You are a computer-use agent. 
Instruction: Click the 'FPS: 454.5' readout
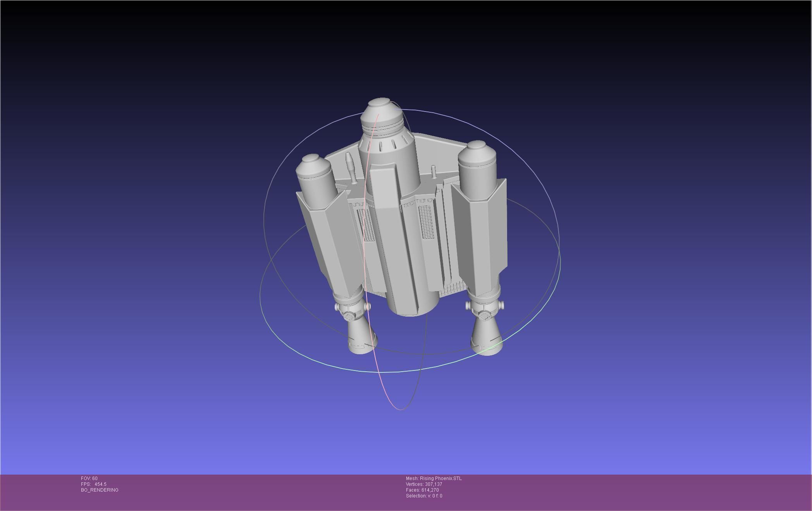click(x=93, y=484)
